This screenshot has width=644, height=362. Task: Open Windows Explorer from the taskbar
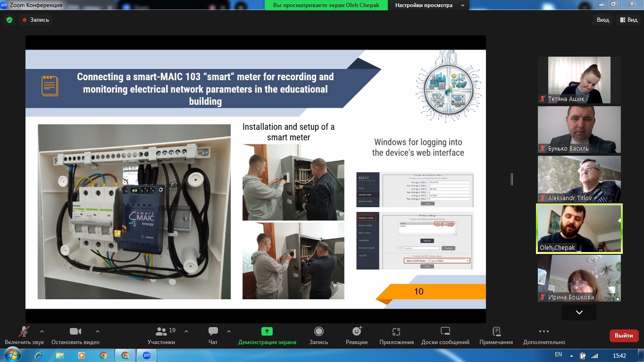click(x=60, y=355)
